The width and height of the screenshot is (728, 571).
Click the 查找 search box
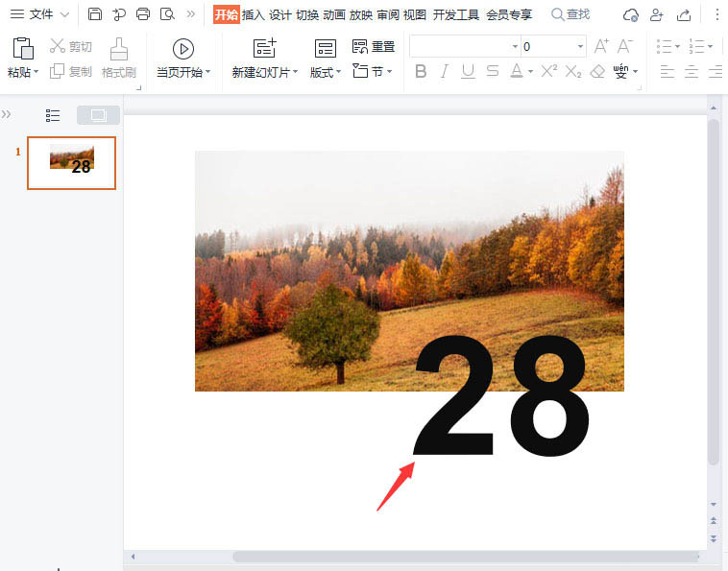pos(571,14)
